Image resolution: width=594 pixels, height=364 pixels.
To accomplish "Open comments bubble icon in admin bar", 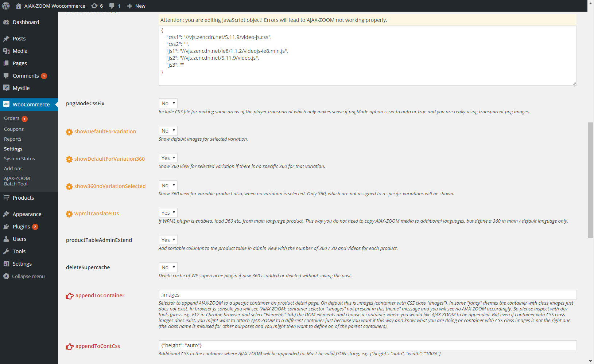I will point(112,6).
